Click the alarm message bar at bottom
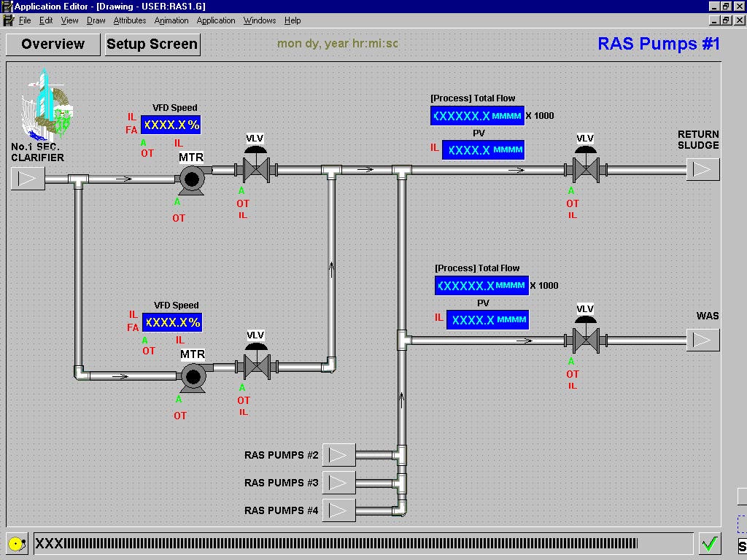 tap(363, 543)
